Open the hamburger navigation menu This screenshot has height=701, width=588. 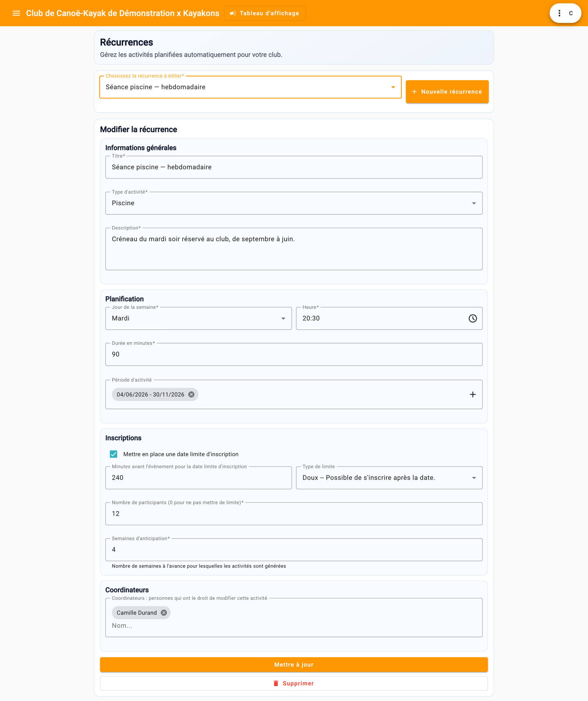pyautogui.click(x=16, y=13)
